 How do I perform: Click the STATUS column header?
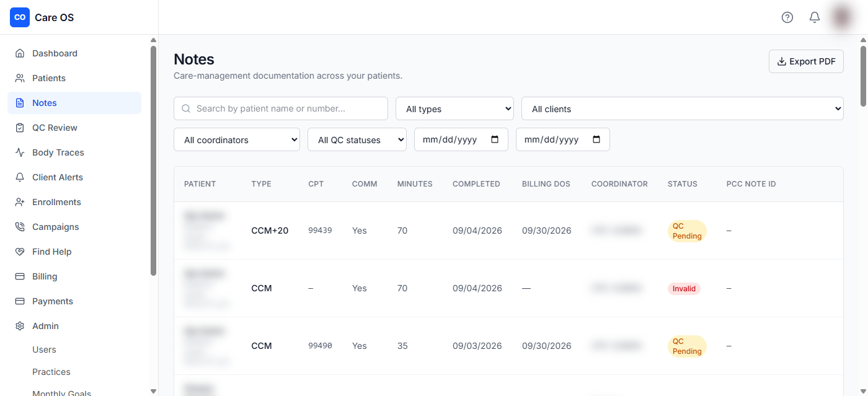(683, 184)
